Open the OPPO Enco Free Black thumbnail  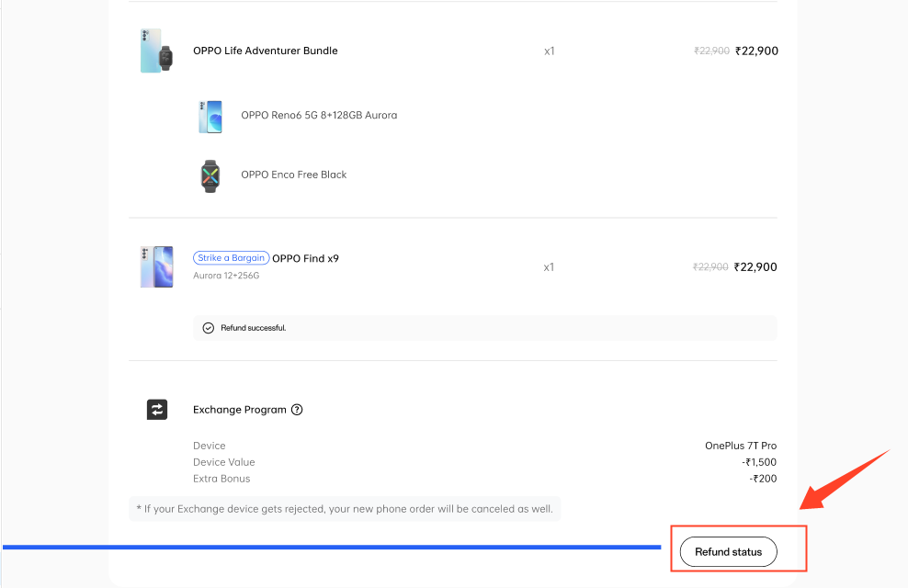[210, 175]
